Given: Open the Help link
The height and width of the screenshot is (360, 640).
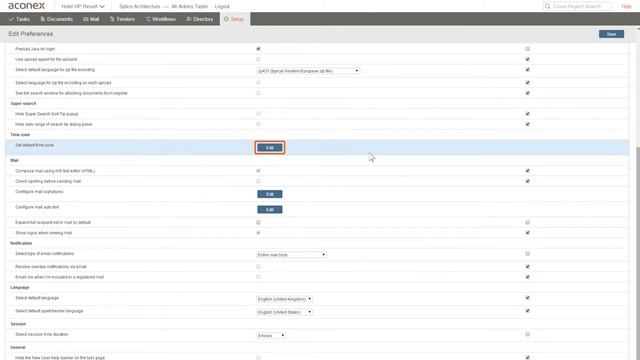Looking at the screenshot, I should coord(626,6).
